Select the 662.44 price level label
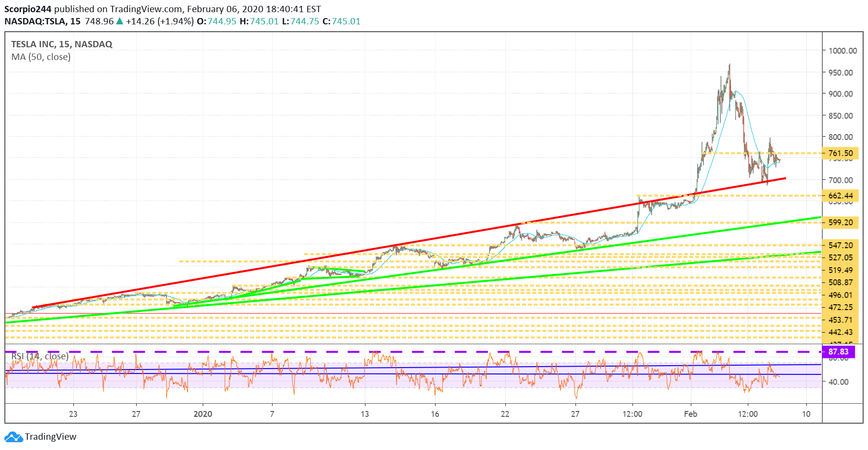 point(840,196)
